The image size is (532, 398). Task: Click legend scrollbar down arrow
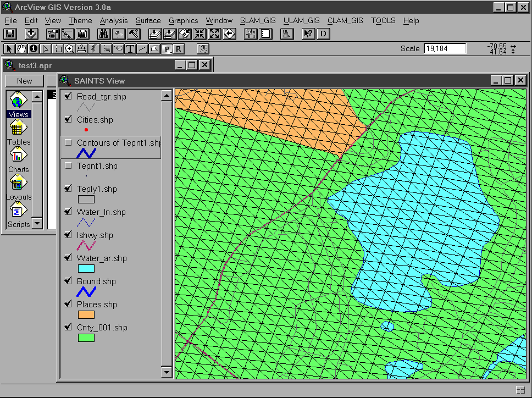click(x=167, y=372)
